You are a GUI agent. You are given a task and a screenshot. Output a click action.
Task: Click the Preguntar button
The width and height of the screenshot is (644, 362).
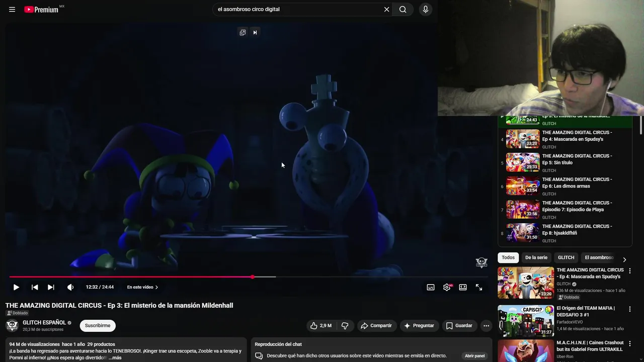click(419, 326)
